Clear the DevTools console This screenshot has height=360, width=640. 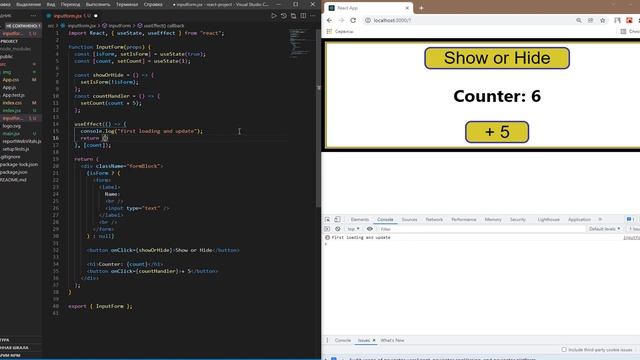coord(338,229)
